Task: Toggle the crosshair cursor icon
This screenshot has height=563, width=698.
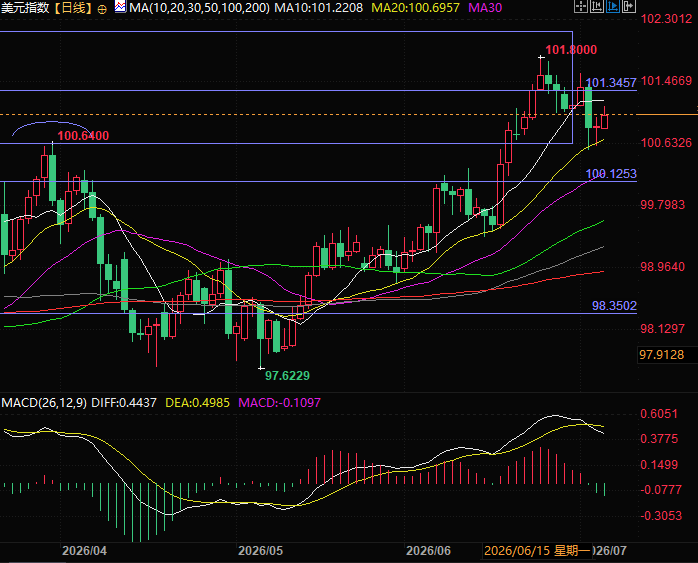Action: pos(580,6)
